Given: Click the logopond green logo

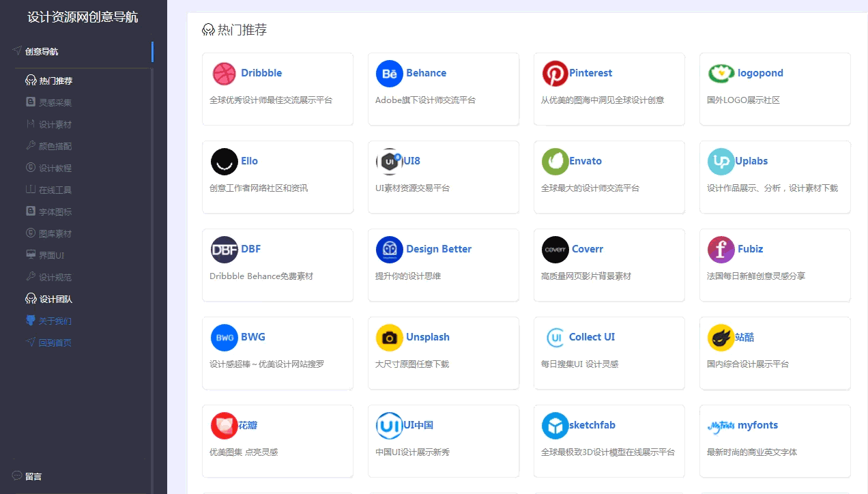Looking at the screenshot, I should (x=721, y=74).
